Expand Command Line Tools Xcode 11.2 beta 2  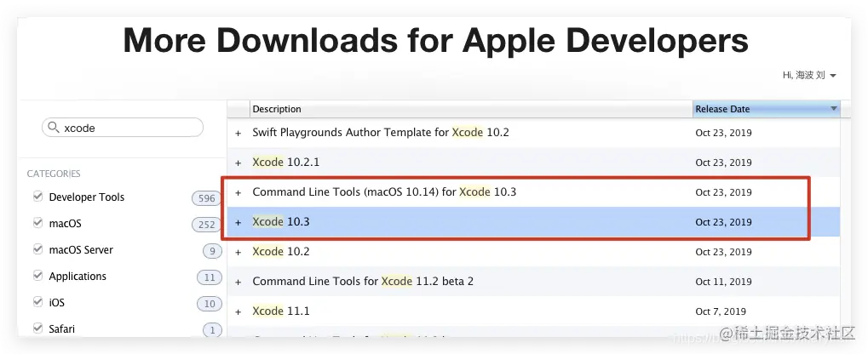238,283
